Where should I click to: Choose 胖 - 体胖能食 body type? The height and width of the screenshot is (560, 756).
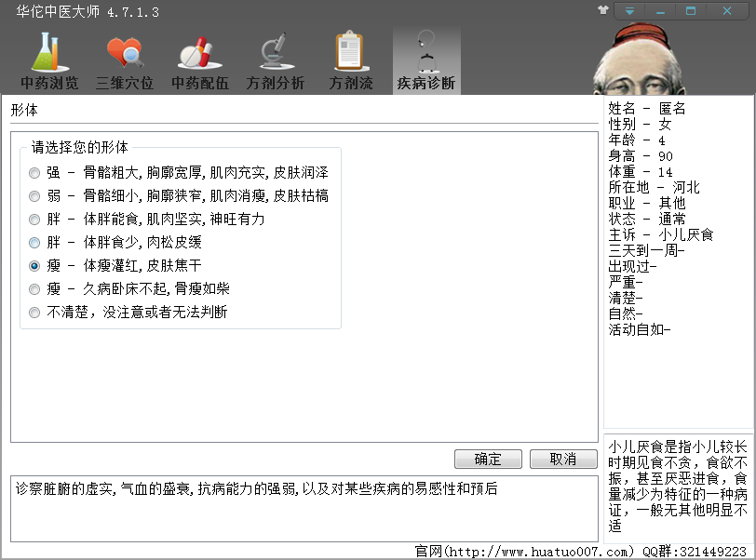click(x=34, y=220)
